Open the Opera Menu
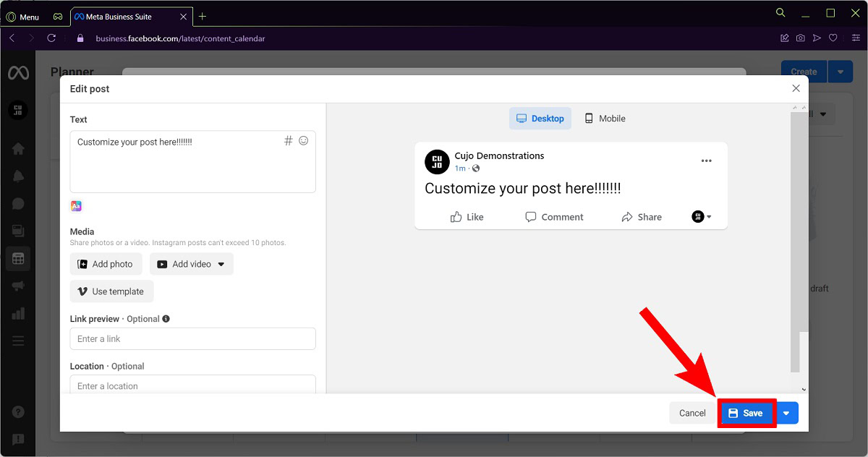This screenshot has width=868, height=457. pos(23,17)
